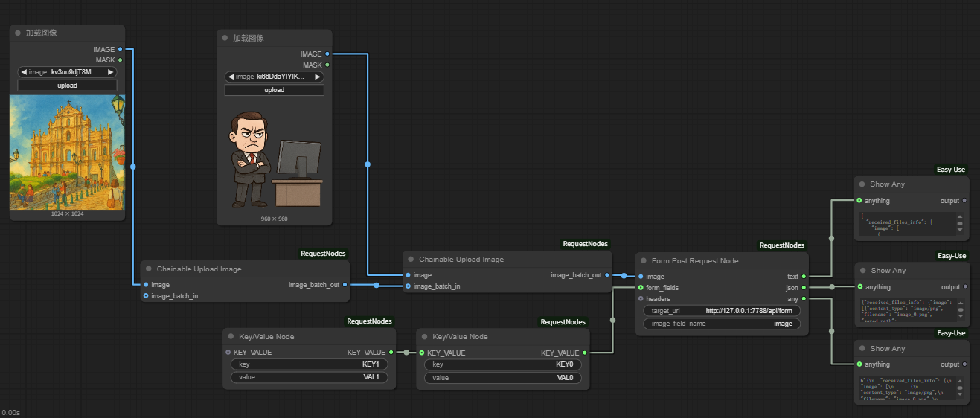
Task: Click json output port on Form Post node
Action: (x=804, y=288)
